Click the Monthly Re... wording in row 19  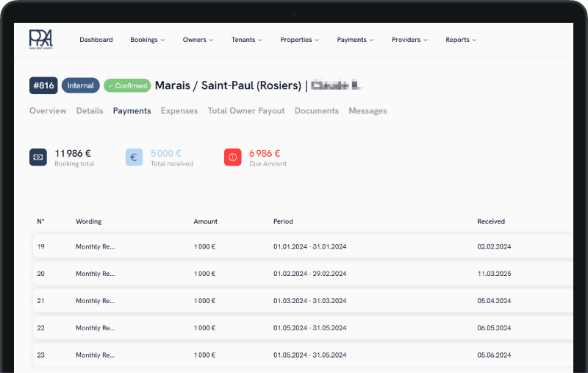(x=96, y=246)
